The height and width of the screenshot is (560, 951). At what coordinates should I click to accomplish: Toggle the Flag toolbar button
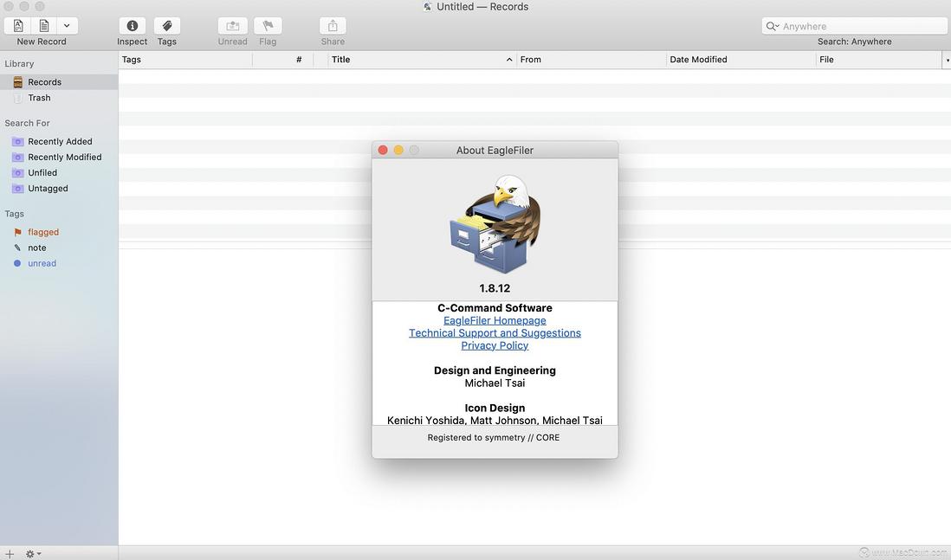tap(268, 26)
